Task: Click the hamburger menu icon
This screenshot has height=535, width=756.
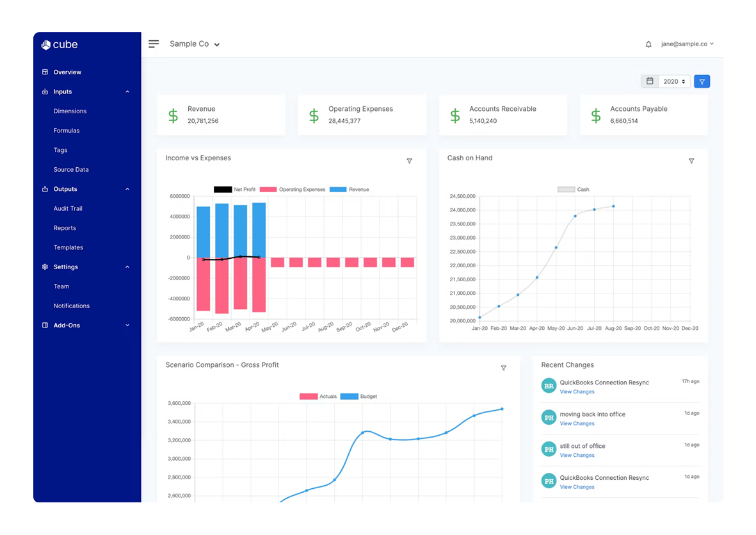Action: pyautogui.click(x=154, y=44)
